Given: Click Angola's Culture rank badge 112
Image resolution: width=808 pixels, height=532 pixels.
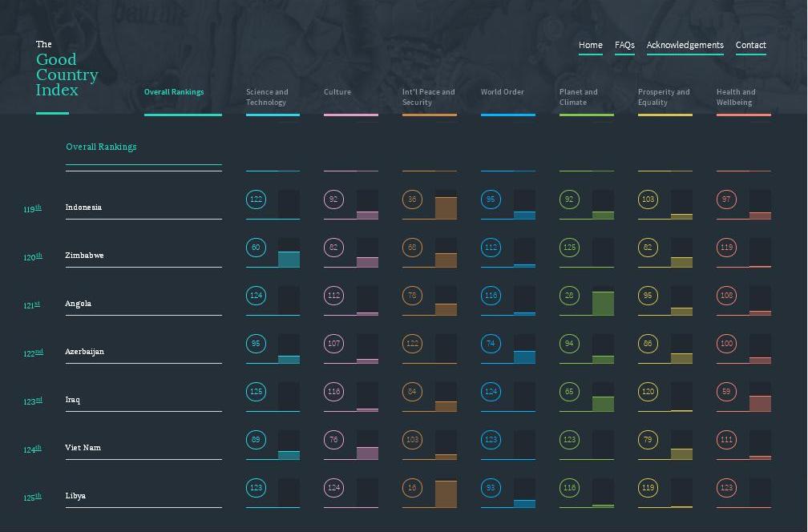Looking at the screenshot, I should pyautogui.click(x=333, y=296).
